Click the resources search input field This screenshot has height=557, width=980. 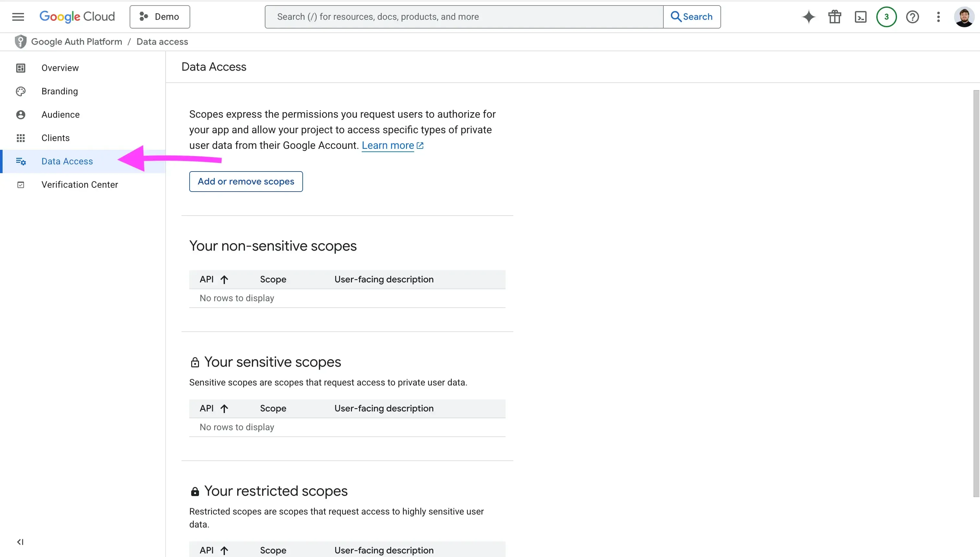coord(463,17)
